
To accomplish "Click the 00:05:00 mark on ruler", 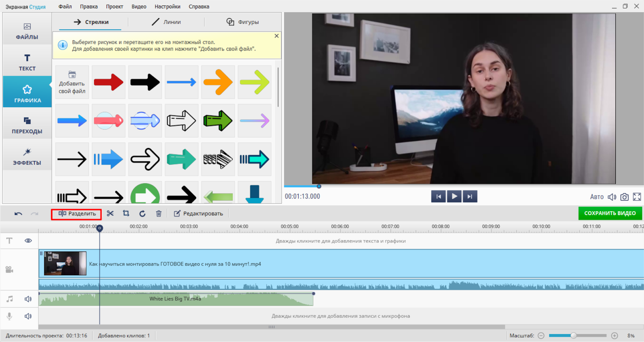I will point(290,227).
